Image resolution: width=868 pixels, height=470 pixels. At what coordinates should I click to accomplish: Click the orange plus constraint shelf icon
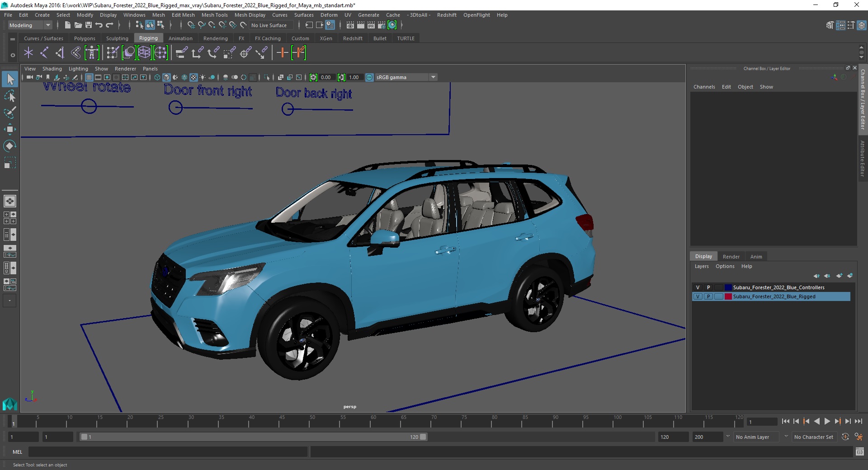282,53
